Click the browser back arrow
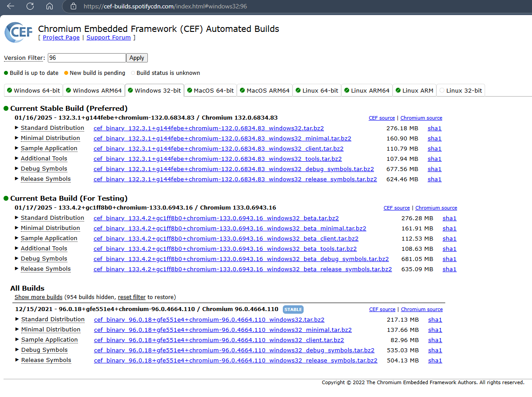Viewport: 532px width, 397px height. tap(11, 6)
